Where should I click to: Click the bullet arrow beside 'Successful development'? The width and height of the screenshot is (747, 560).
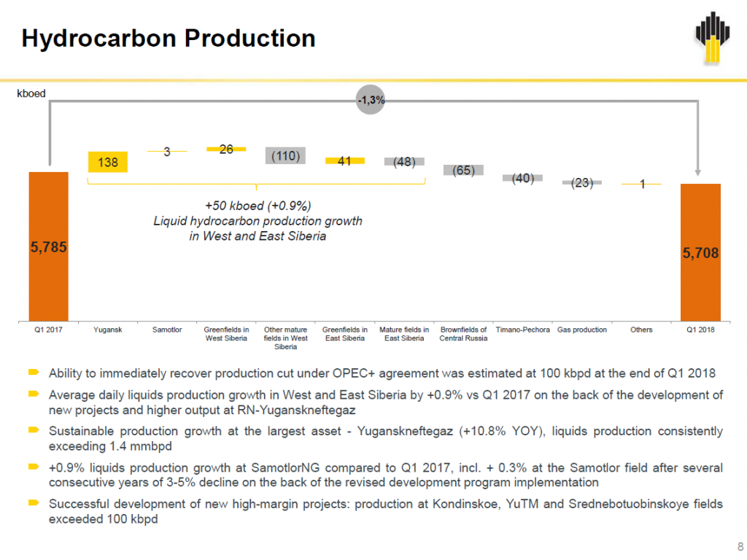coord(33,504)
